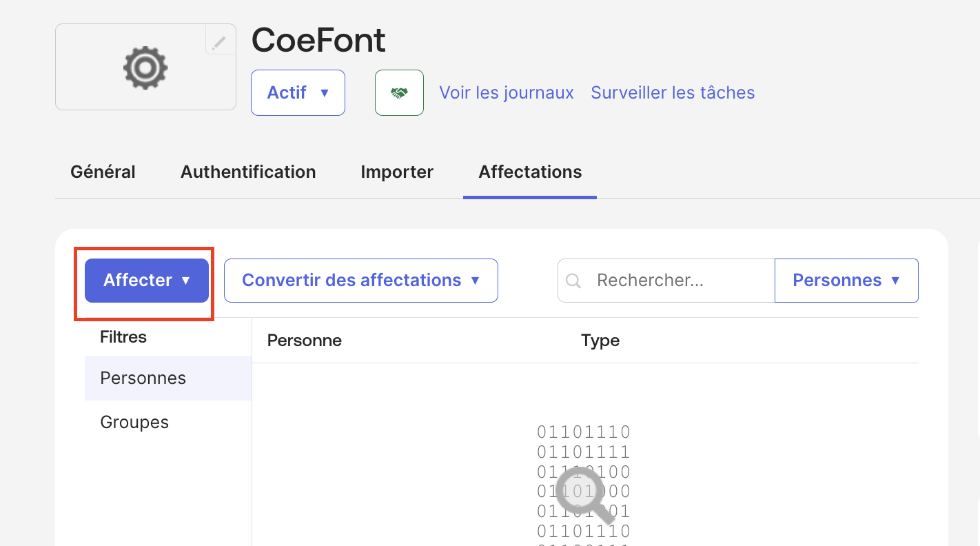The width and height of the screenshot is (980, 546).
Task: Switch to the Importer tab
Action: pos(397,172)
